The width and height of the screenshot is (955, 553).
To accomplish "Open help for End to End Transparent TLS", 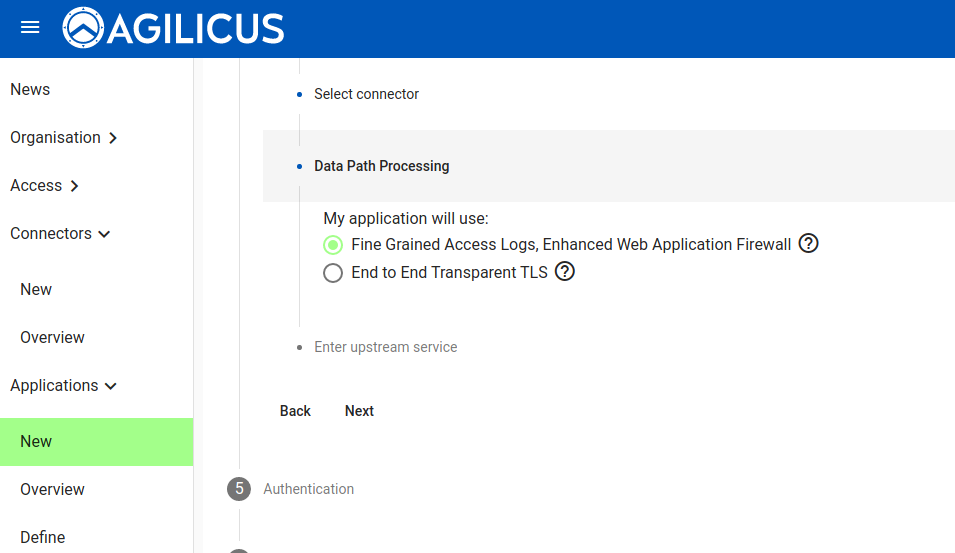I will click(x=565, y=272).
